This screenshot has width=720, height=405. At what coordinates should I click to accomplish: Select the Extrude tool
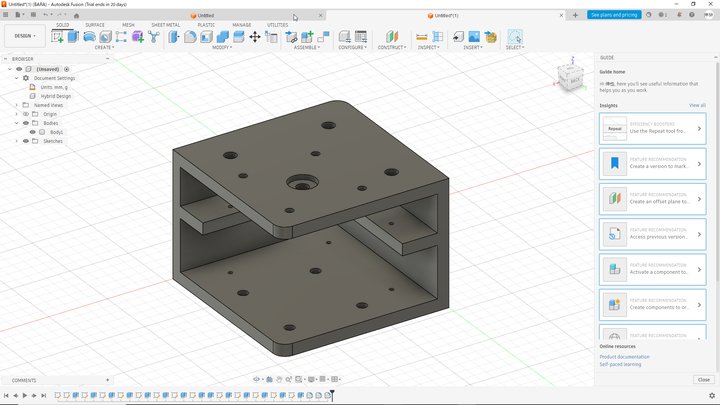(x=73, y=37)
